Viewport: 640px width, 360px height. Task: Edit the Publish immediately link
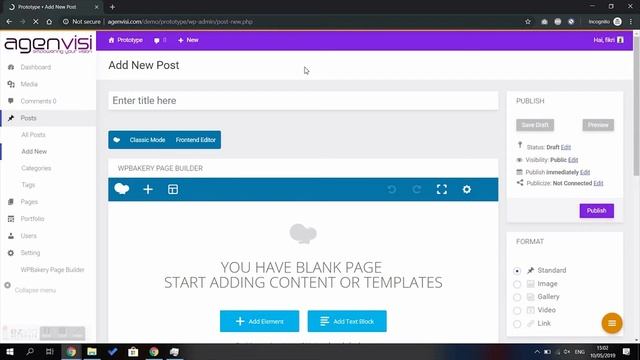(585, 172)
